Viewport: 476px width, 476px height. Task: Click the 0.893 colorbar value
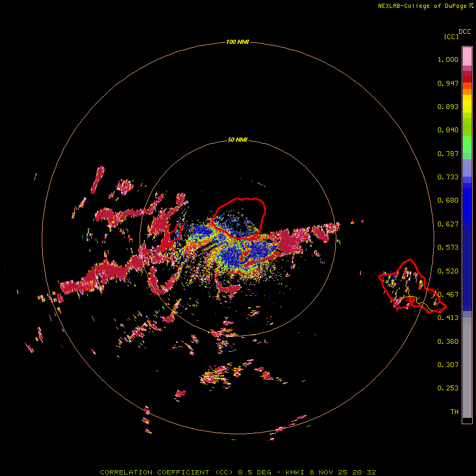coord(448,106)
